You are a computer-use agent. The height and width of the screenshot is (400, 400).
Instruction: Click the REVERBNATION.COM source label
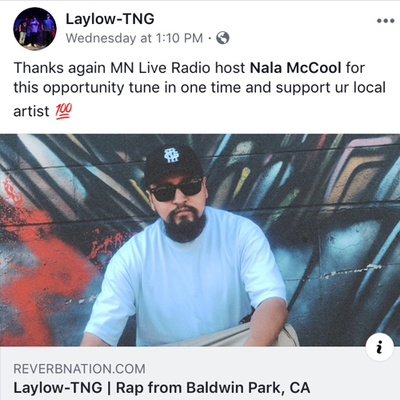79,369
